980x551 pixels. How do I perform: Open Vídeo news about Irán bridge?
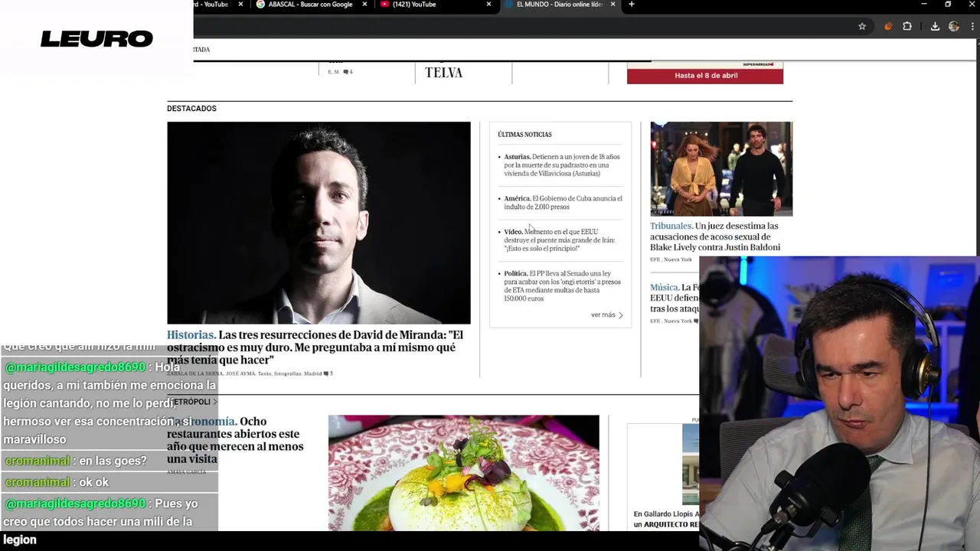(x=559, y=240)
